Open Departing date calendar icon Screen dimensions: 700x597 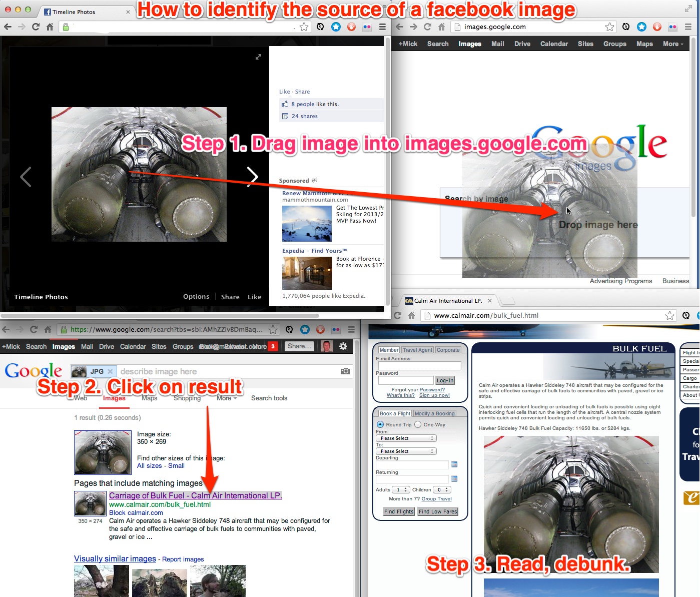(x=454, y=464)
